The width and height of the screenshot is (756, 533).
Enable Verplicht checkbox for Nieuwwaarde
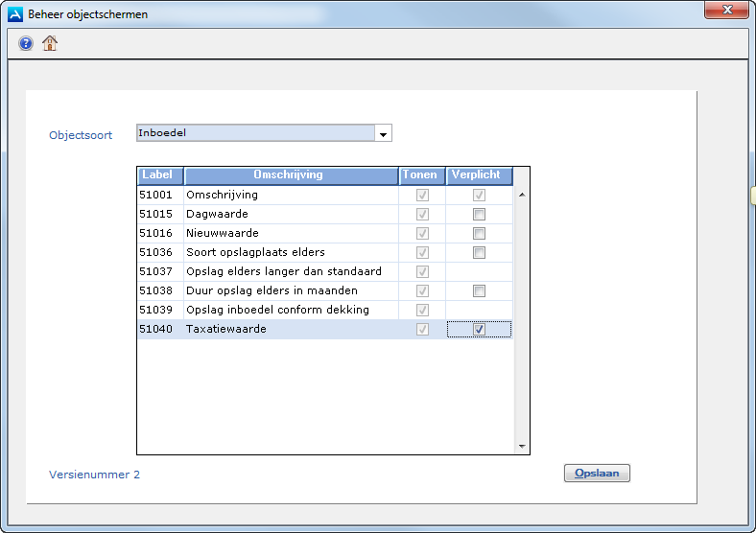tap(479, 233)
